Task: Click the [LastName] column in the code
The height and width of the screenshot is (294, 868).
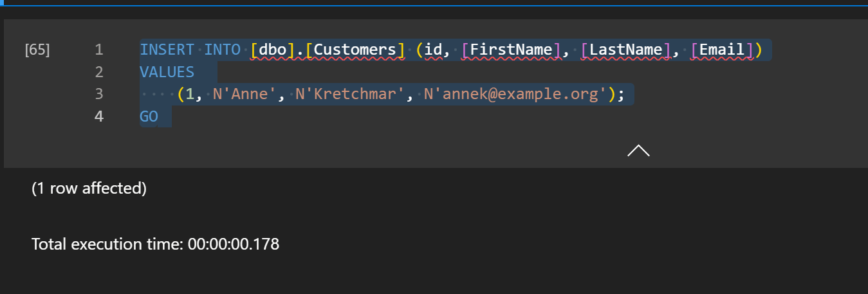Action: coord(625,50)
